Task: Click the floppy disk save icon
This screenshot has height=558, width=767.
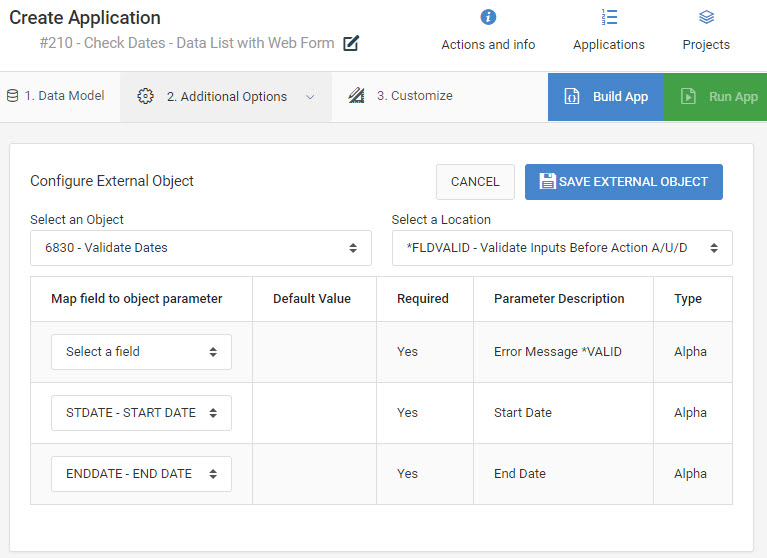Action: pyautogui.click(x=547, y=181)
